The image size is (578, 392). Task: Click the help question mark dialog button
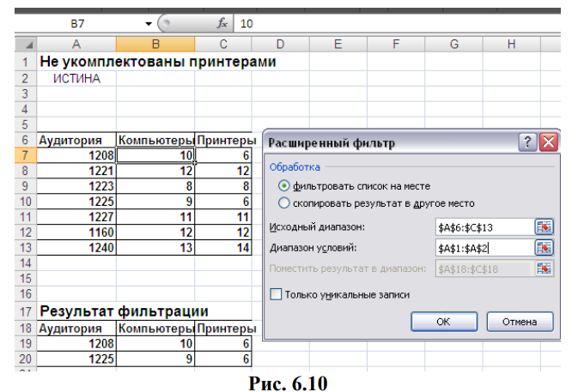pyautogui.click(x=528, y=143)
